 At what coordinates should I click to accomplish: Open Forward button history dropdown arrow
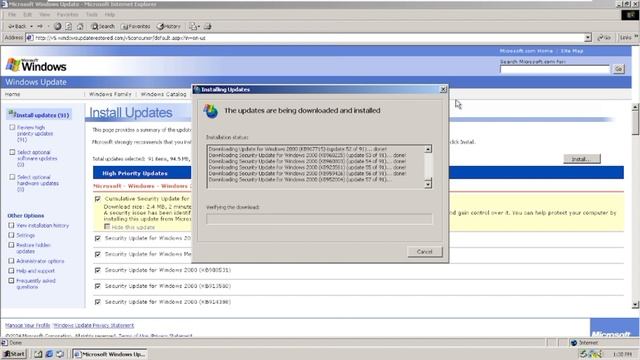(48, 27)
